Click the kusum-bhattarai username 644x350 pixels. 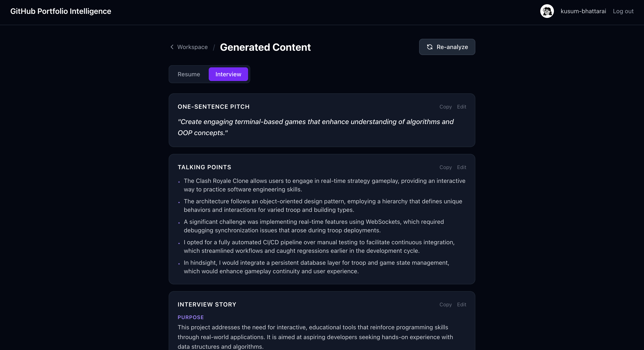coord(584,11)
